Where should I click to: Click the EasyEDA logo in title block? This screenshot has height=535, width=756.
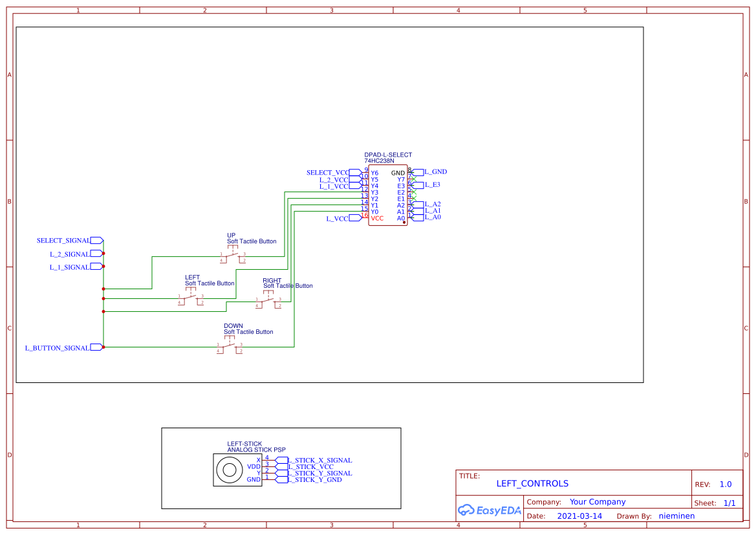490,510
